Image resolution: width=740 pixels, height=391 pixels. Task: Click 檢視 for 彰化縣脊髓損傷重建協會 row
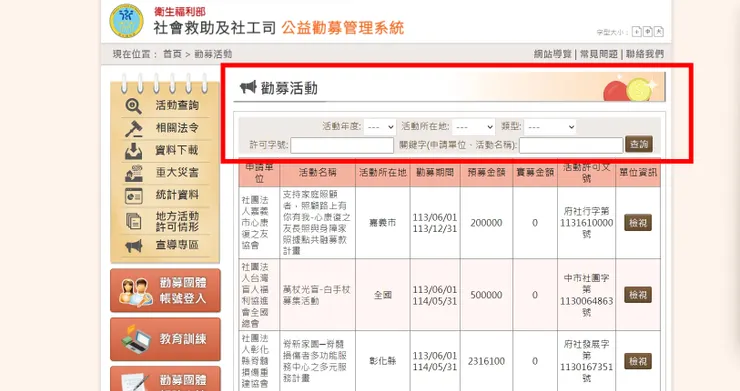[638, 361]
